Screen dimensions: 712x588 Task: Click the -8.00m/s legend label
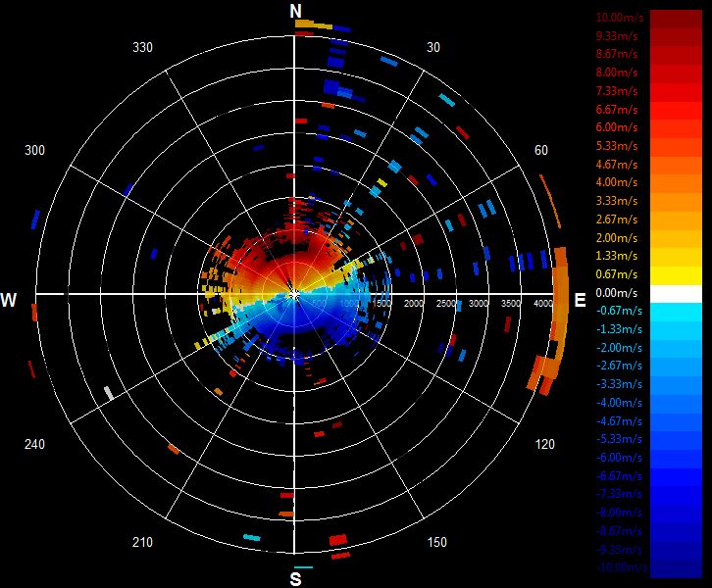pos(619,513)
